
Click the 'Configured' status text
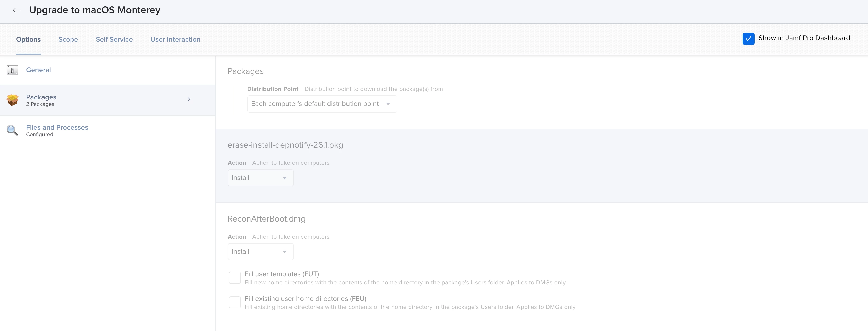point(39,135)
